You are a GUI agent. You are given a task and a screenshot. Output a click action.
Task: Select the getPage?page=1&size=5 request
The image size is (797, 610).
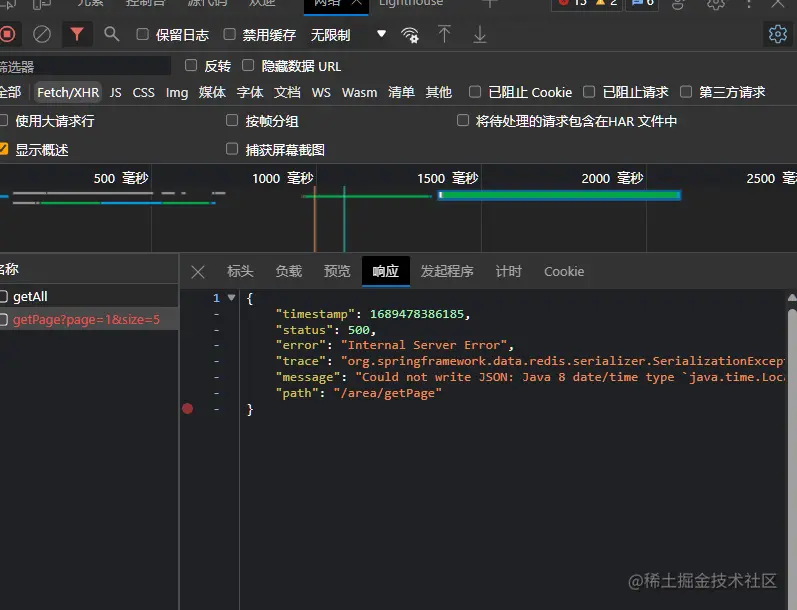(89, 319)
